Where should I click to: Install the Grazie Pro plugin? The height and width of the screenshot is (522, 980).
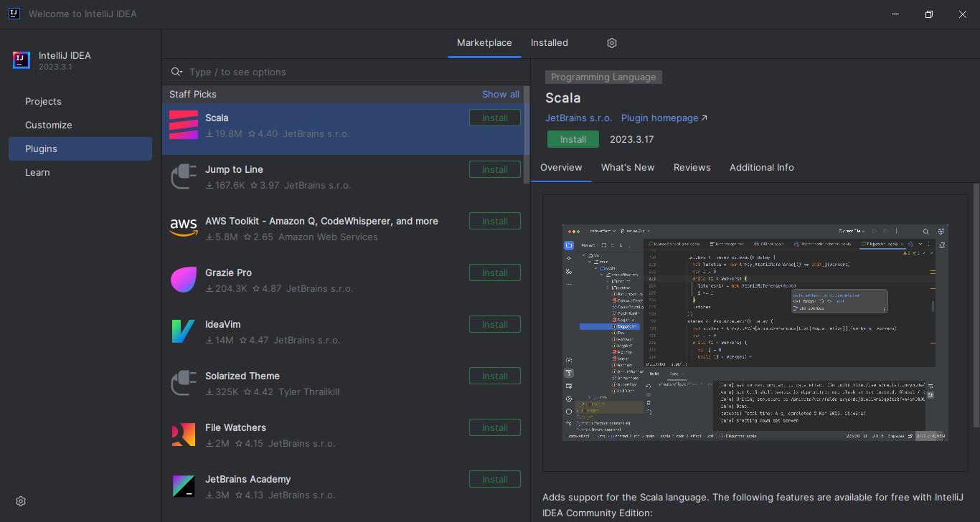click(495, 272)
